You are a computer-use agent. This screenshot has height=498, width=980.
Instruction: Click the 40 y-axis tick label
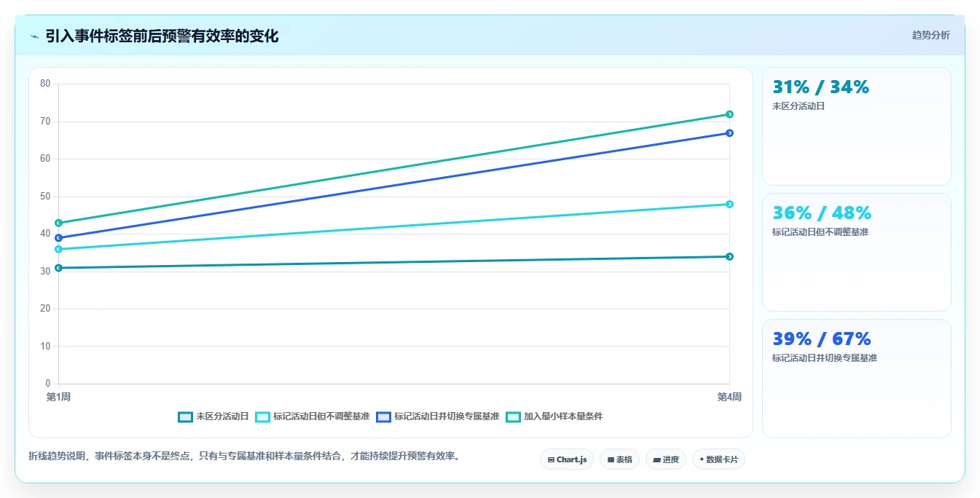pos(45,234)
